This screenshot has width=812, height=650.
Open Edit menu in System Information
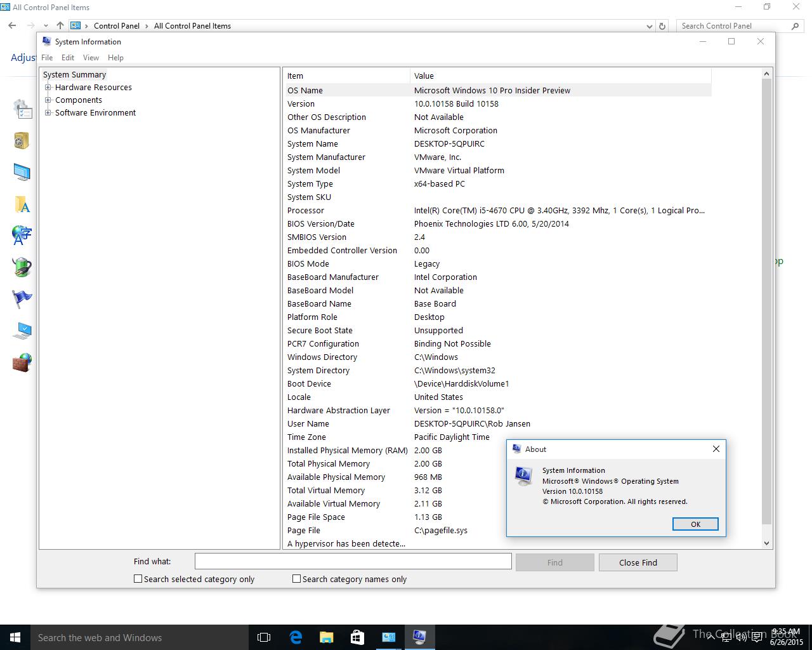[x=68, y=58]
